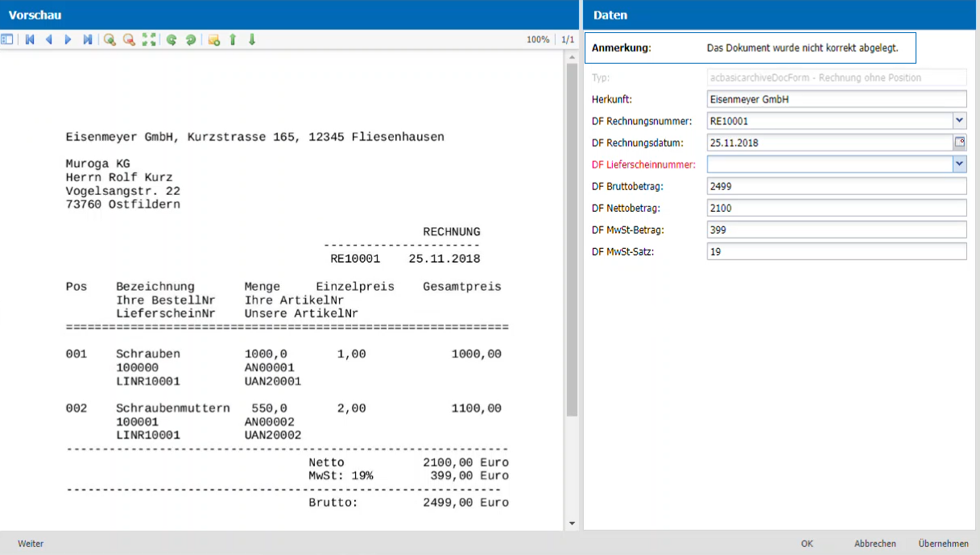This screenshot has width=980, height=555.
Task: Add a note with the yellow note icon
Action: pos(213,39)
